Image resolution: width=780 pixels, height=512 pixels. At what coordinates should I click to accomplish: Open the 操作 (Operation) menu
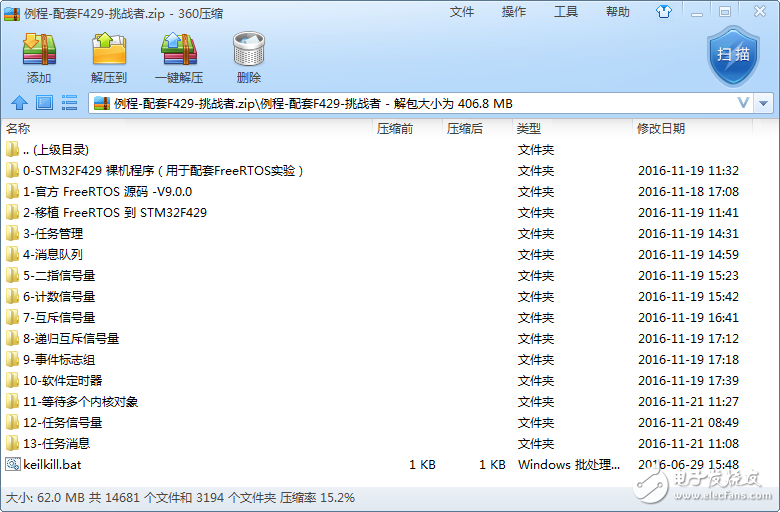pyautogui.click(x=514, y=12)
